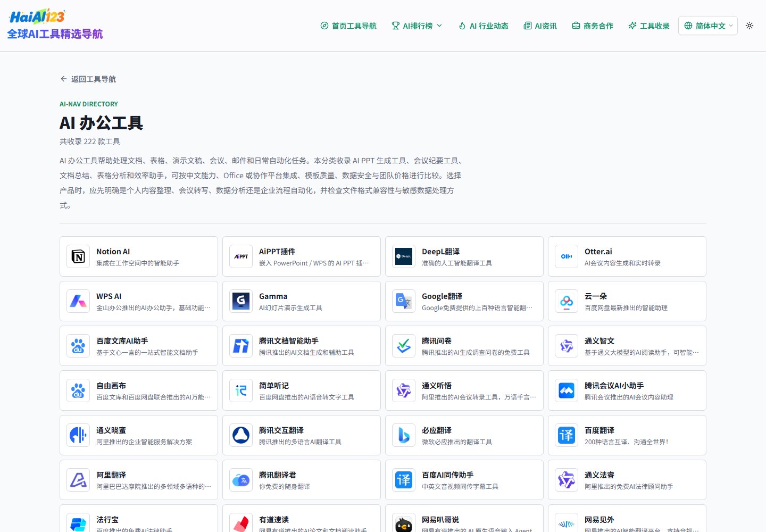Click the AI-NAV DIRECTORY label
Viewport: 766px width, 532px height.
pos(89,104)
